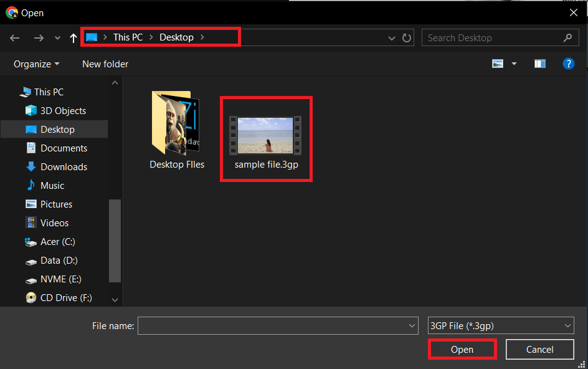Cancel the file dialog
The image size is (588, 369).
[x=539, y=349]
